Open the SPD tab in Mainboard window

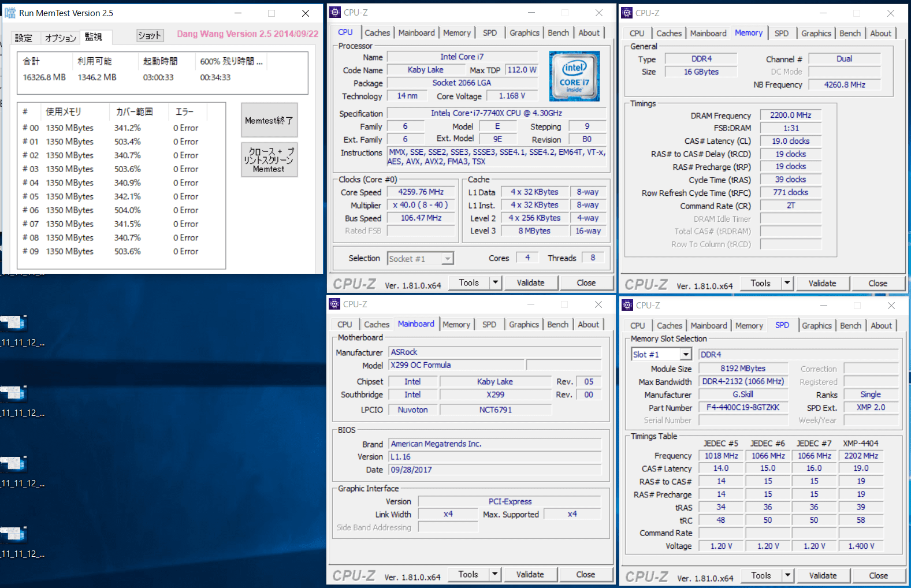pyautogui.click(x=489, y=325)
